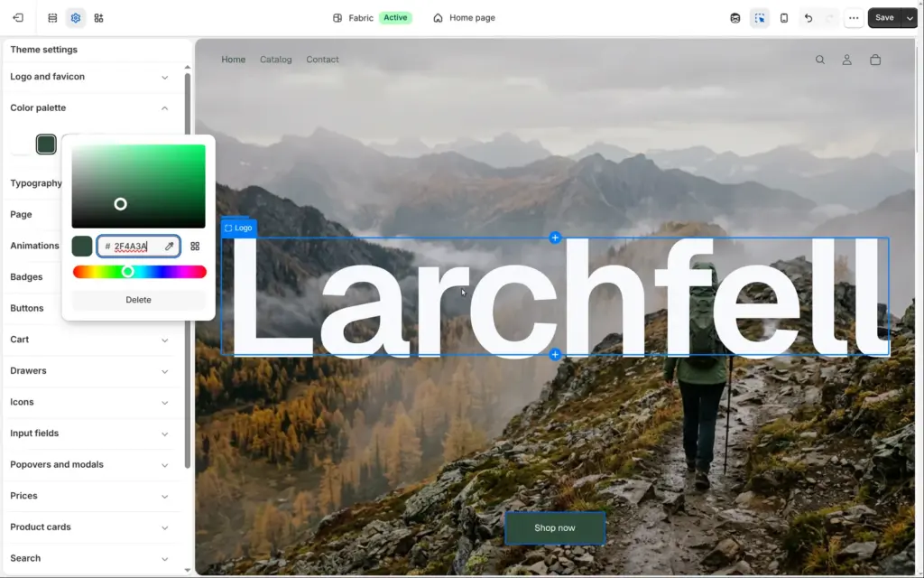Expand the Icons settings
924x578 pixels.
(89, 402)
